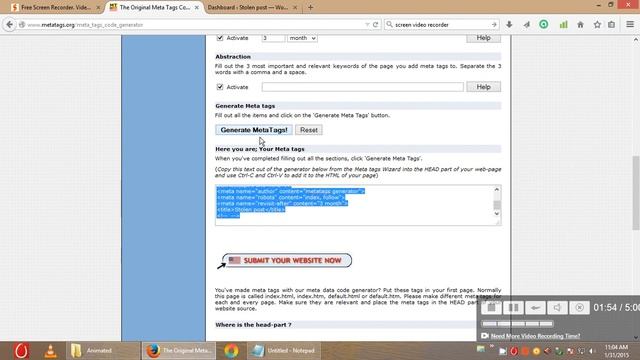Switch to Untitled - Notepad window
640x360 pixels.
[x=284, y=351]
